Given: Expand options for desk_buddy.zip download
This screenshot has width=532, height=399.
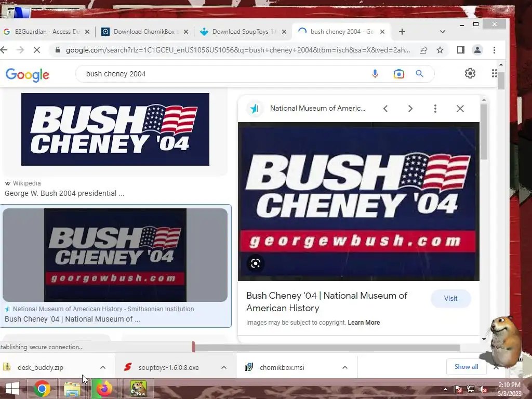Looking at the screenshot, I should pyautogui.click(x=103, y=367).
